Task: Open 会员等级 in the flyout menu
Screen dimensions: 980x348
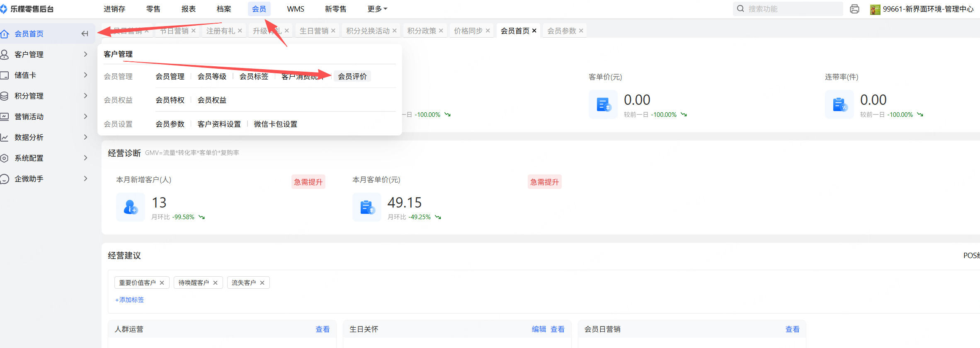Action: pos(212,76)
